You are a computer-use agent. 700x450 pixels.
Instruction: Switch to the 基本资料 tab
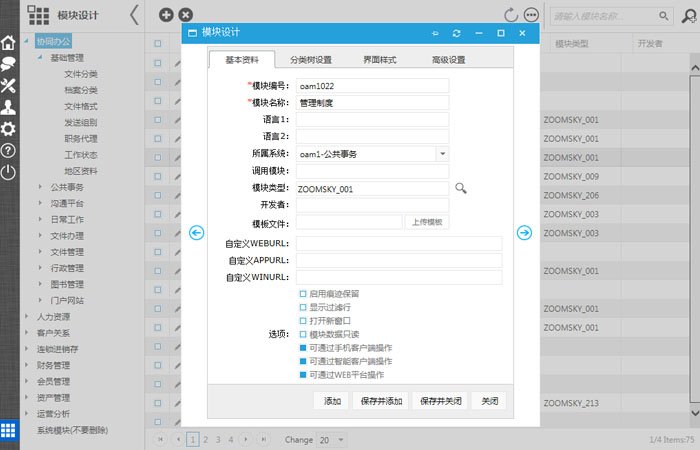pyautogui.click(x=242, y=60)
